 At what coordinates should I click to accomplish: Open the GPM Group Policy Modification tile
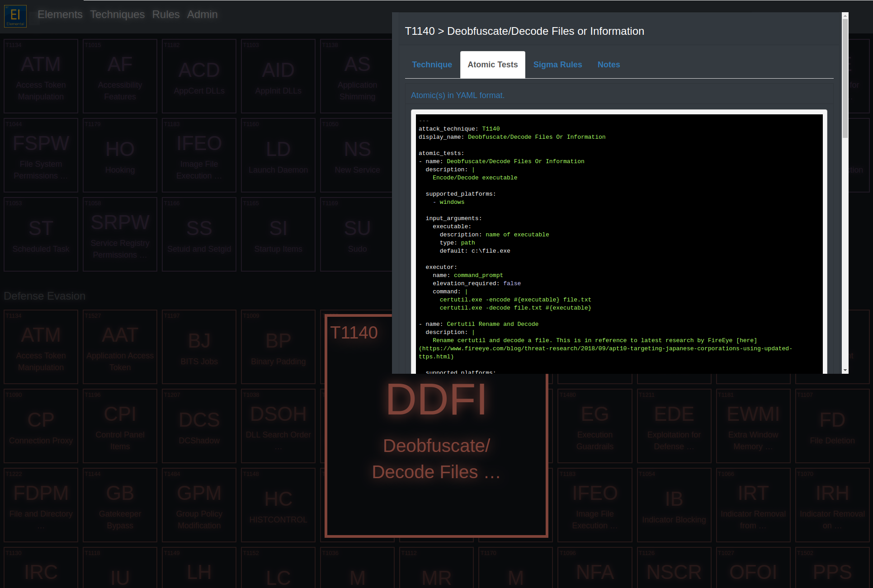199,505
